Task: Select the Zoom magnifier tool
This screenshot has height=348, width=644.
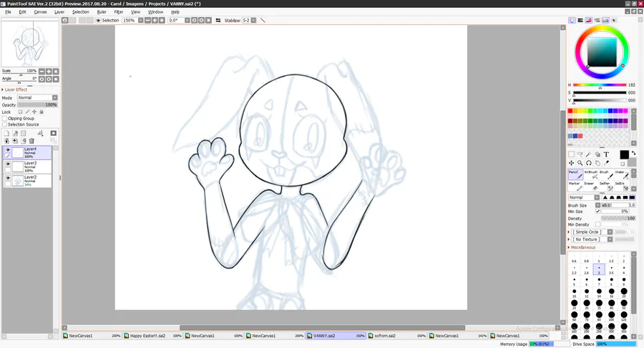Action: pos(580,163)
